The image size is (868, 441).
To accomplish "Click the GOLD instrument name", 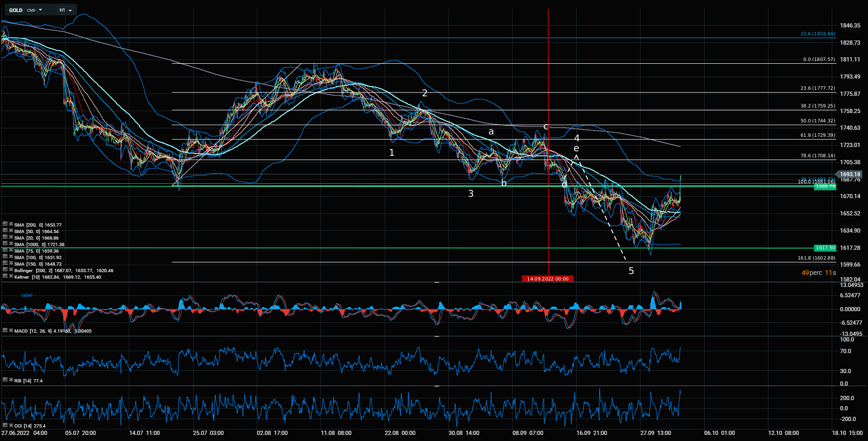I will [x=16, y=10].
